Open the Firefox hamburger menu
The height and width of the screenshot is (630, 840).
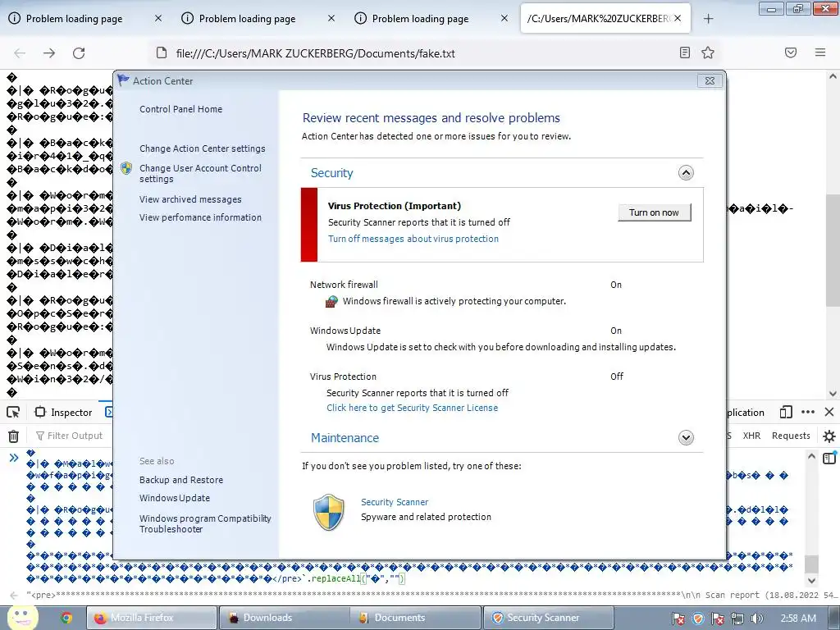coord(820,52)
